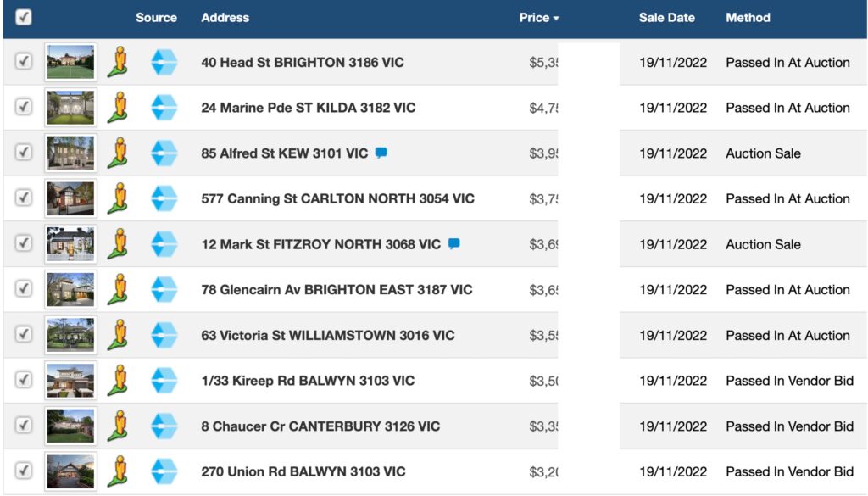The image size is (868, 496).
Task: Open comment bubble on 85 Alfred St KEW
Action: 381,153
